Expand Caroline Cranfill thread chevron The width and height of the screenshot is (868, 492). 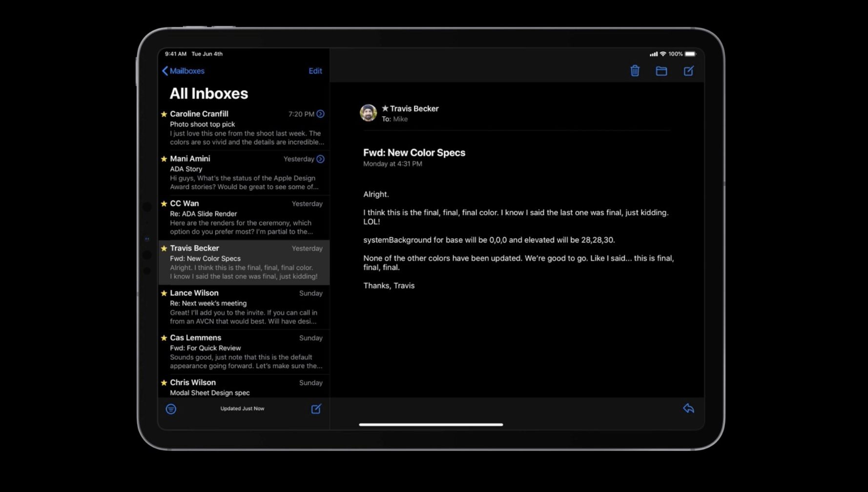[320, 114]
